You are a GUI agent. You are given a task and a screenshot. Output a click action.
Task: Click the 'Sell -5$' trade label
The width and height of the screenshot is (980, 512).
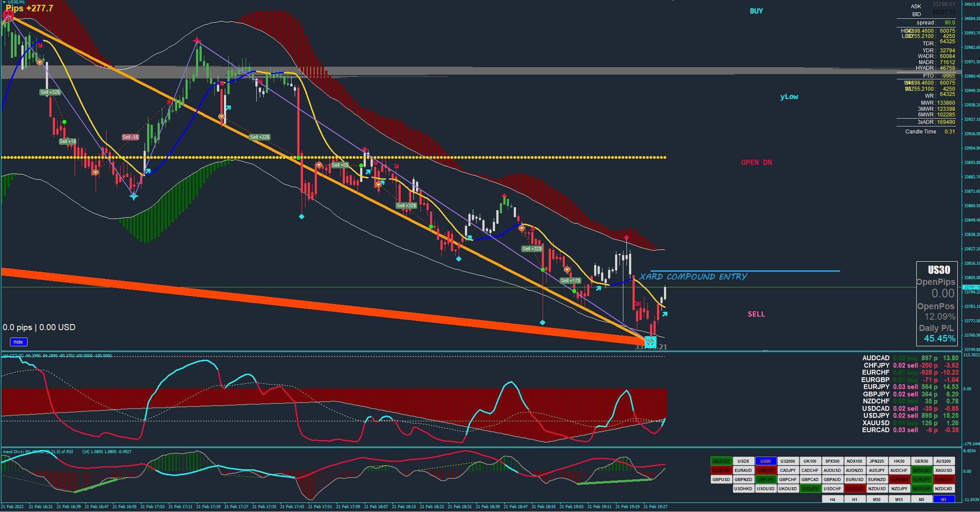tap(131, 137)
